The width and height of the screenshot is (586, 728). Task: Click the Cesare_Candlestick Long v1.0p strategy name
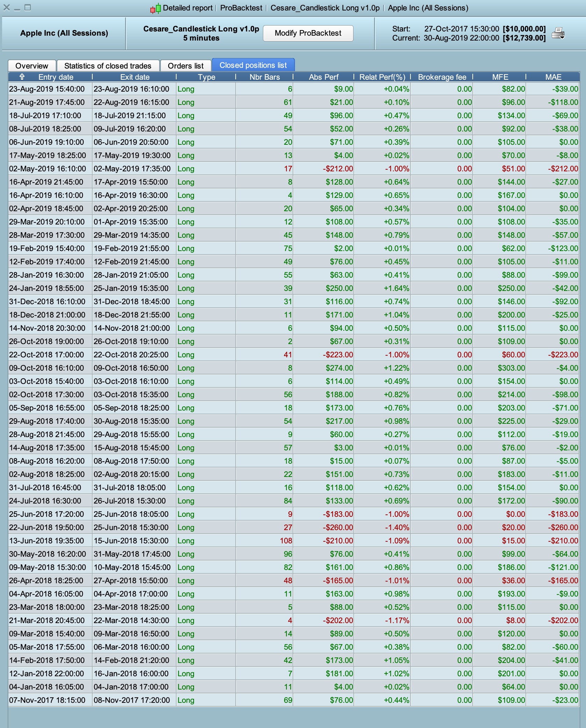(x=201, y=29)
